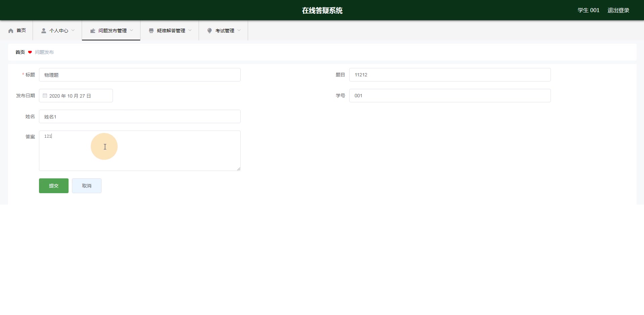Click the red heart breadcrumb separator
The height and width of the screenshot is (315, 644).
tap(30, 52)
